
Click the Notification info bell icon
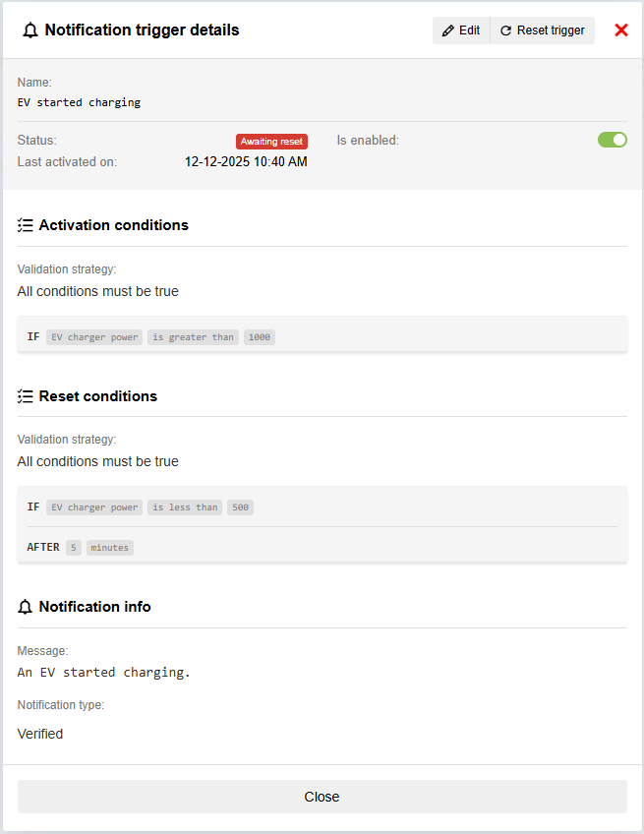(x=26, y=607)
